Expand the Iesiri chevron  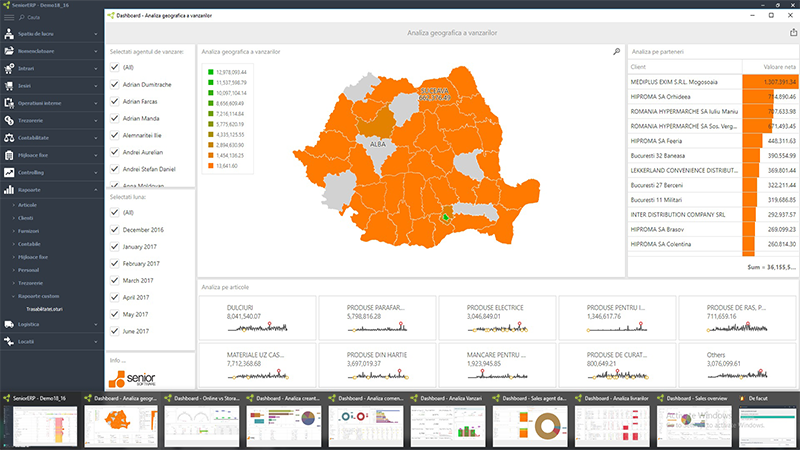[x=96, y=86]
